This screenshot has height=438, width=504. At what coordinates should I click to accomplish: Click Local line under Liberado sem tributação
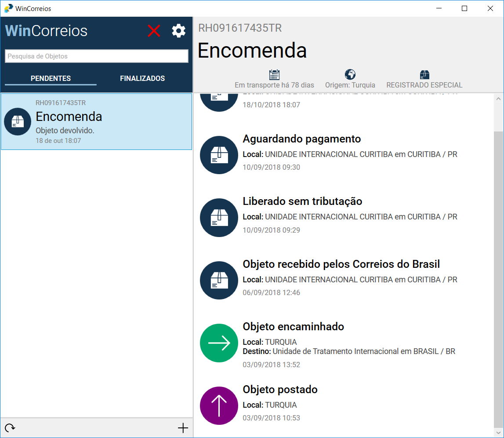(350, 217)
